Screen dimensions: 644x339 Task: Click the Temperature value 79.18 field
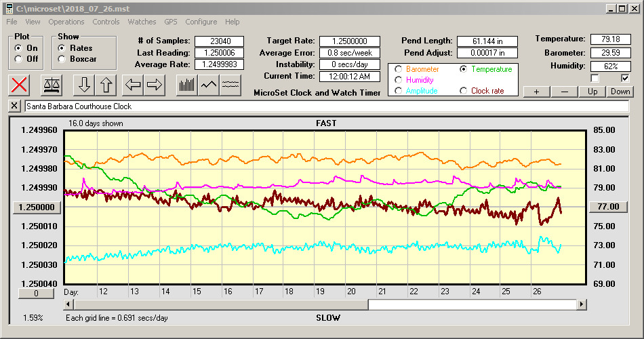(x=611, y=39)
